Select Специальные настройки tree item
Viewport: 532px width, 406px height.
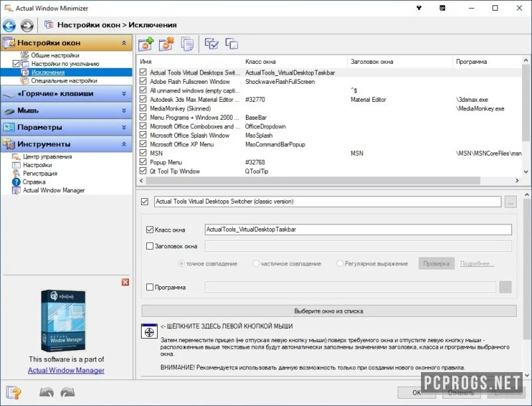pos(64,81)
